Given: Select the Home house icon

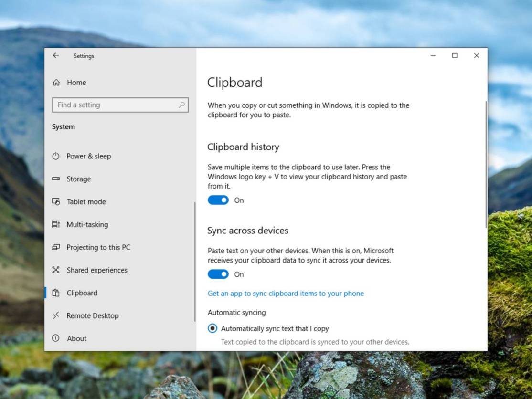Looking at the screenshot, I should tap(56, 82).
